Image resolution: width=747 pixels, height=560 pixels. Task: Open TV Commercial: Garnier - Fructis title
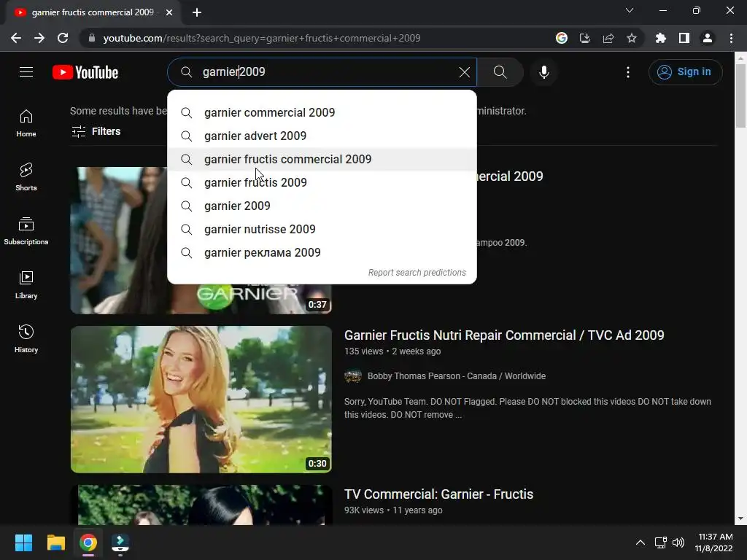[438, 494]
